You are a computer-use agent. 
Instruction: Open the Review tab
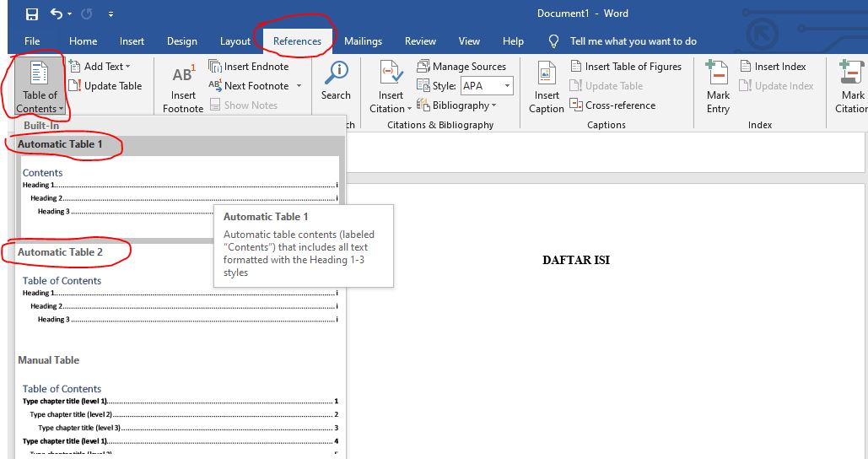420,41
